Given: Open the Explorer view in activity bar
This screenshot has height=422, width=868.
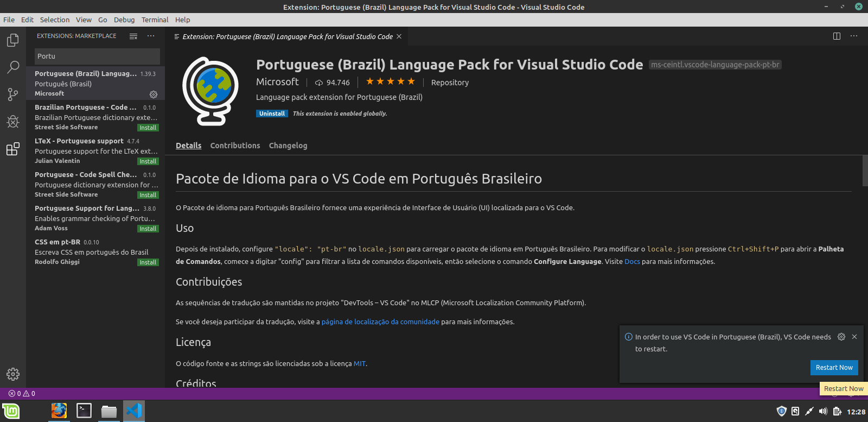Looking at the screenshot, I should tap(13, 40).
